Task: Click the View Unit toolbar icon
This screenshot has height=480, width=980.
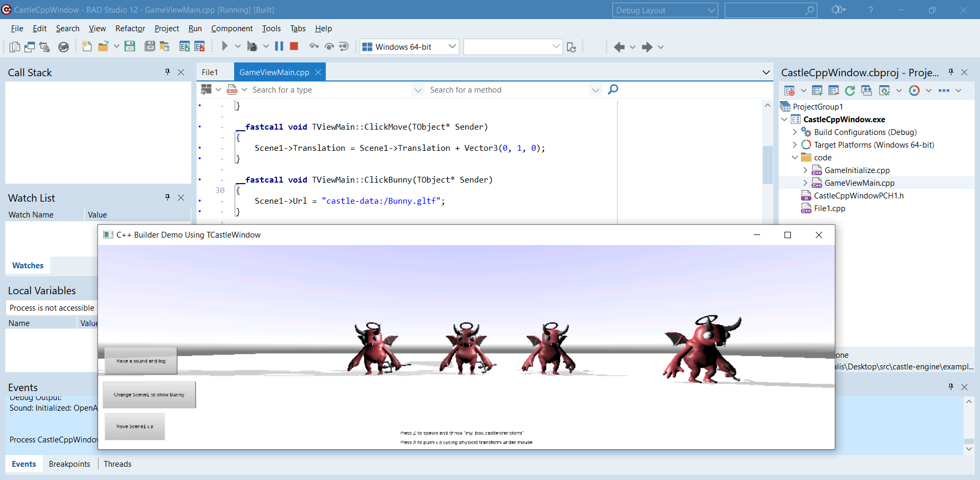Action: [15, 47]
